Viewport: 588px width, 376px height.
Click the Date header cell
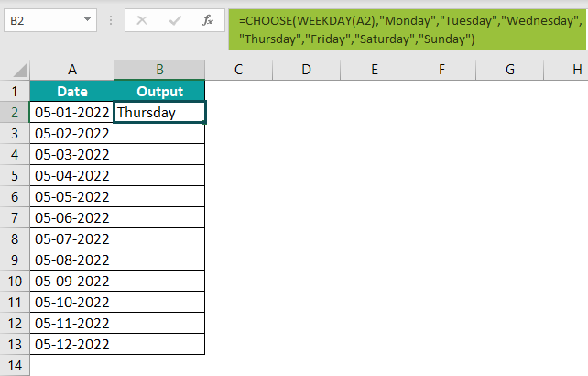(72, 92)
